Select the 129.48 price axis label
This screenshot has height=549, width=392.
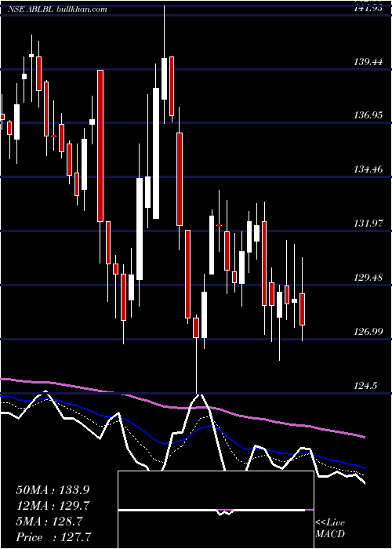pyautogui.click(x=368, y=278)
